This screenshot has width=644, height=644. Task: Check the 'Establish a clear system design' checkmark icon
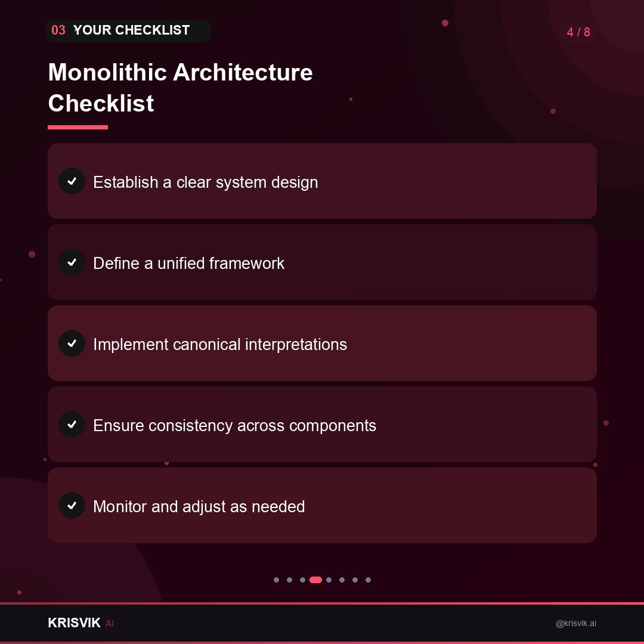pyautogui.click(x=72, y=181)
